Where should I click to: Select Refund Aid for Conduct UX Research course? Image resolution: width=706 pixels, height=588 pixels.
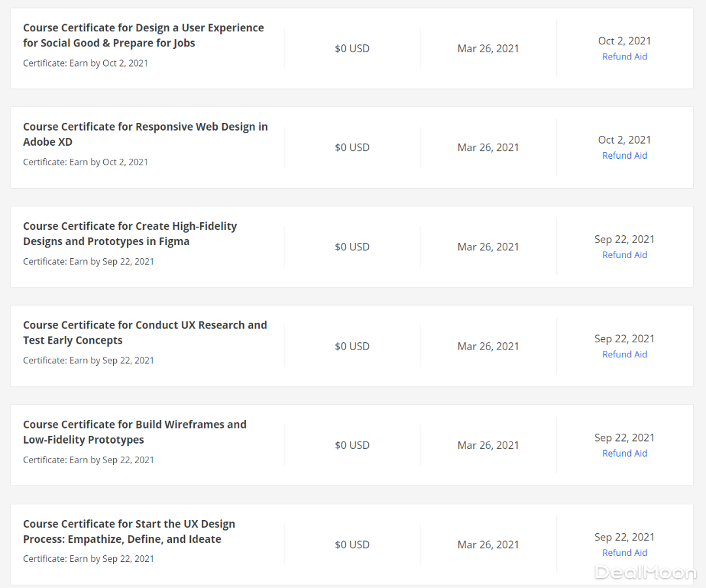624,354
